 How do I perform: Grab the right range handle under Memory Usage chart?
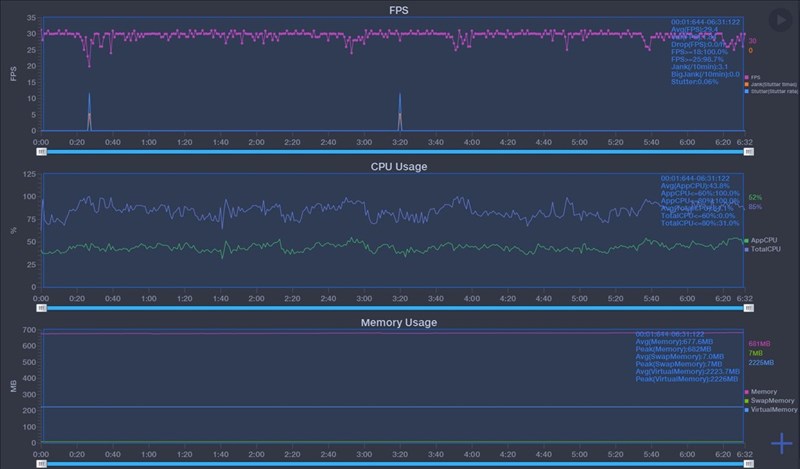(748, 464)
